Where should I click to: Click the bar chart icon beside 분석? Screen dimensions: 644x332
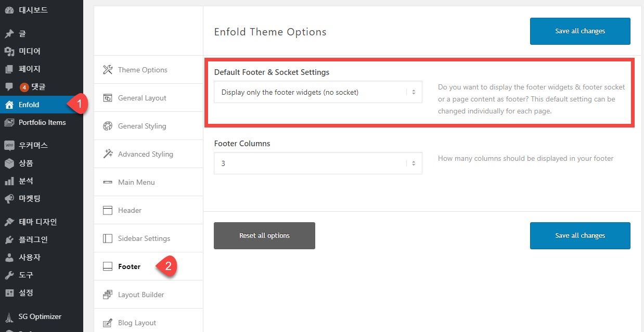pos(9,181)
